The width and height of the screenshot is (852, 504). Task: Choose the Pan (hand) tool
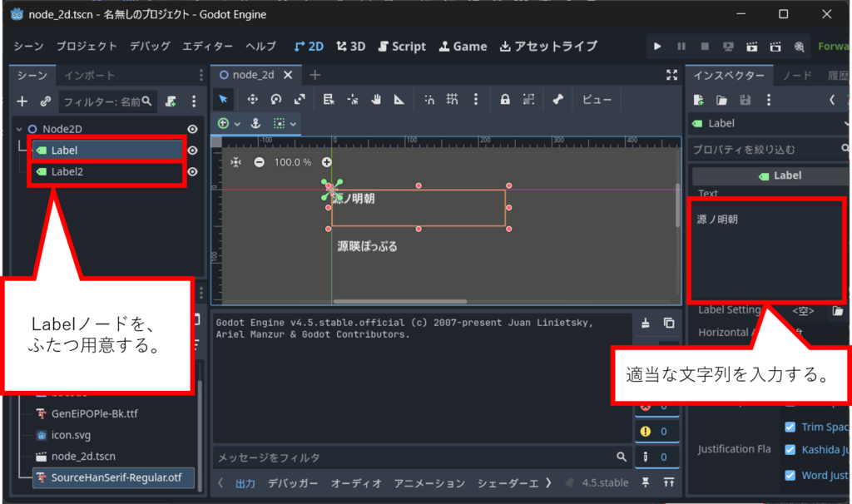pos(376,99)
